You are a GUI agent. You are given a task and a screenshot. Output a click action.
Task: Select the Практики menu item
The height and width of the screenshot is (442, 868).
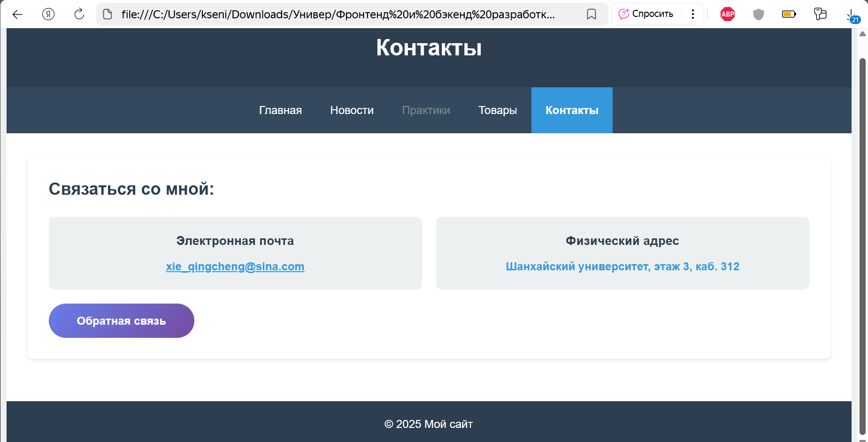pyautogui.click(x=426, y=110)
